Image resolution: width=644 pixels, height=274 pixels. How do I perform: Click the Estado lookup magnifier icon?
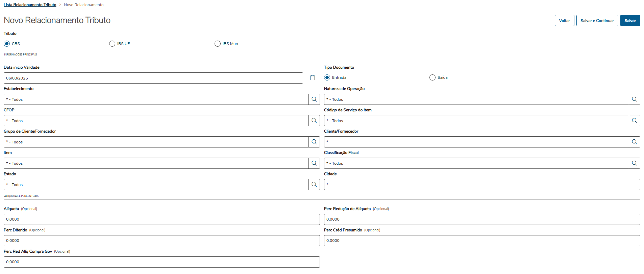coord(314,185)
